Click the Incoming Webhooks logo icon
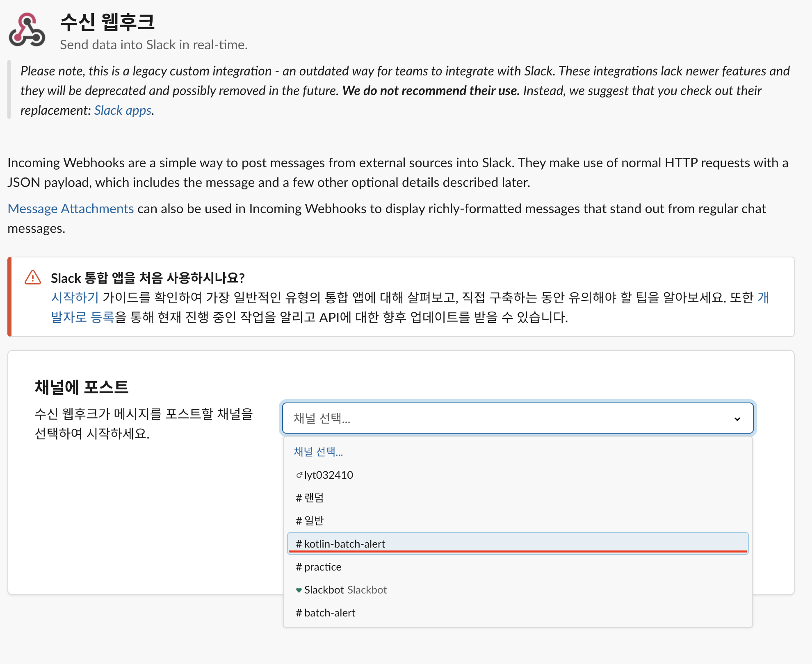 point(27,30)
